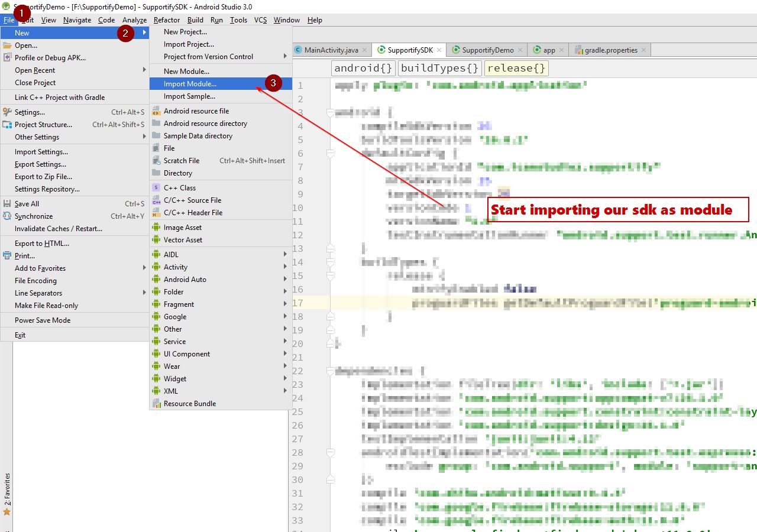Click the Print icon
Image resolution: width=757 pixels, height=532 pixels.
7,256
